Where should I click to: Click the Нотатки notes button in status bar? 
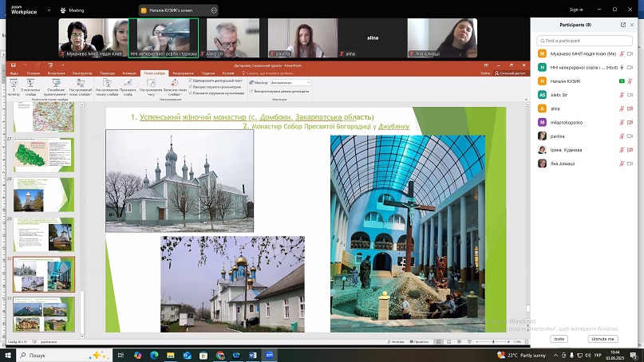(x=396, y=341)
